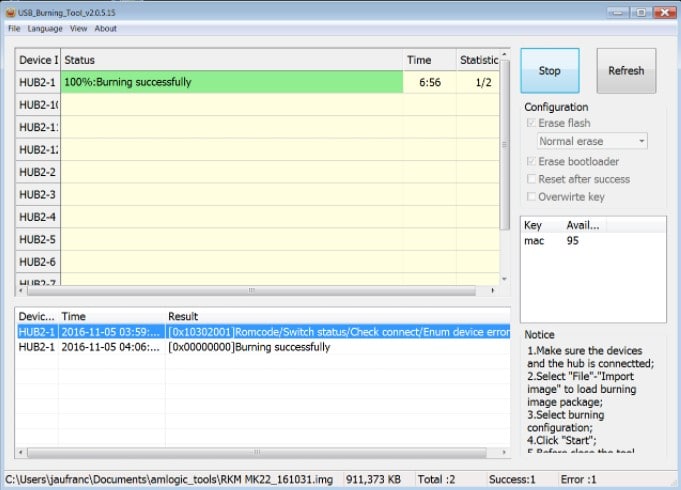The height and width of the screenshot is (490, 681).
Task: Click the mac available count 95
Action: [x=573, y=241]
